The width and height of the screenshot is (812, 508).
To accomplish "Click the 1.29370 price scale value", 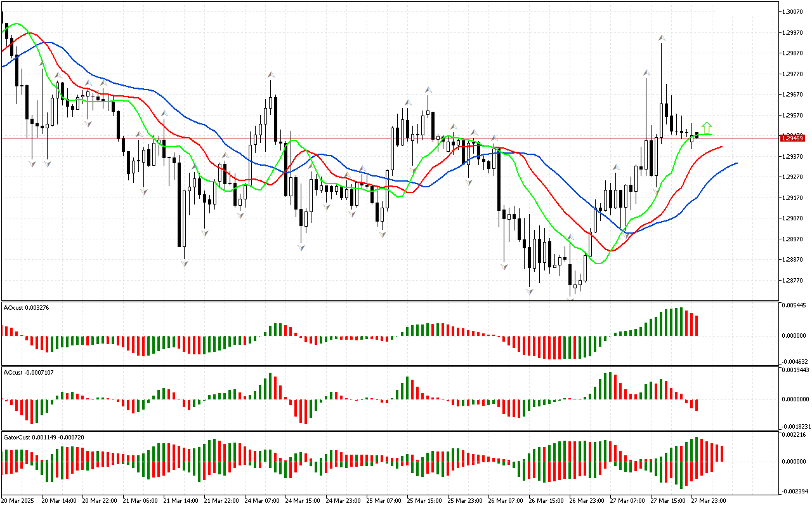I will 793,157.
